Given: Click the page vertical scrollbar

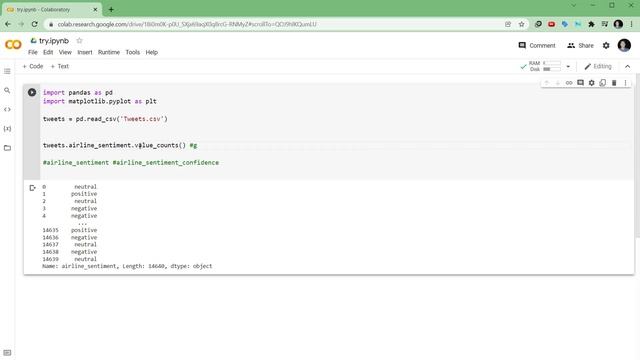Looking at the screenshot, I should pos(637,155).
